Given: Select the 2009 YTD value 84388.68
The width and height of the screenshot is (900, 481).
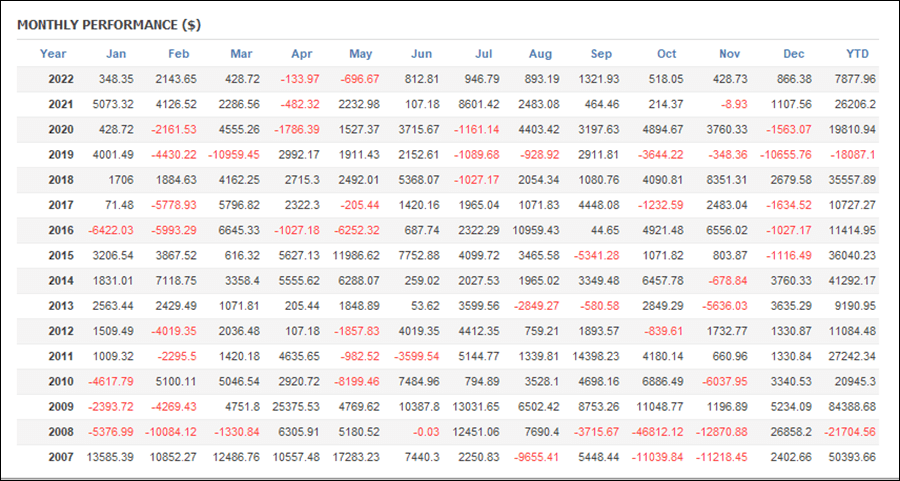Looking at the screenshot, I should [x=855, y=407].
